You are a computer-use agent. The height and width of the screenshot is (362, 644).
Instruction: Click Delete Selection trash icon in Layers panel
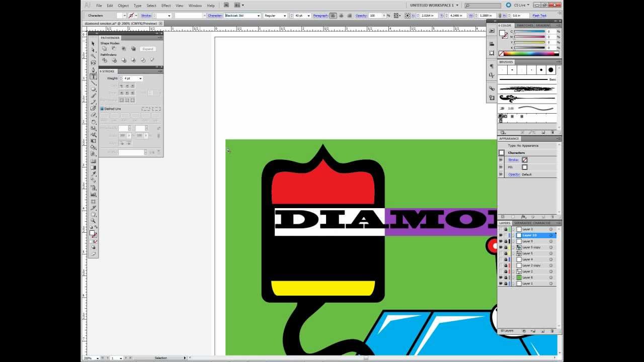coord(552,331)
